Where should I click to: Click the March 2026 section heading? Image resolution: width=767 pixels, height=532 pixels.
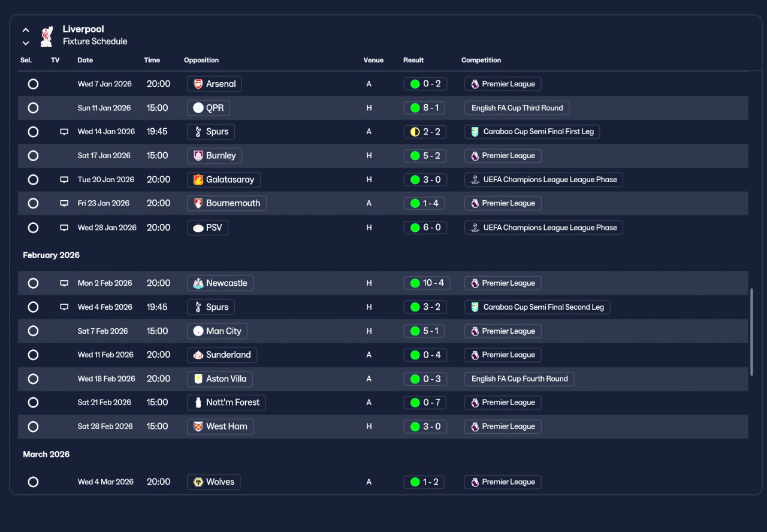[x=46, y=455]
